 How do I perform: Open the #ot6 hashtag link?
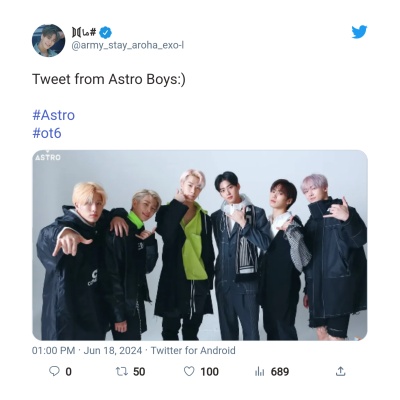pyautogui.click(x=47, y=133)
